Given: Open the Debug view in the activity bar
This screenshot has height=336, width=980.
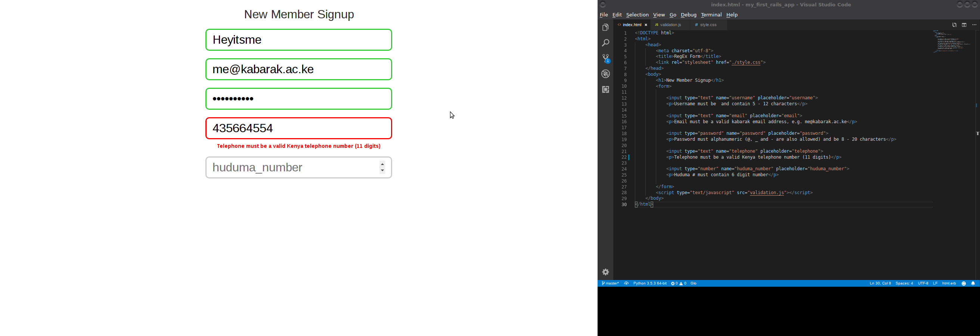Looking at the screenshot, I should point(605,74).
